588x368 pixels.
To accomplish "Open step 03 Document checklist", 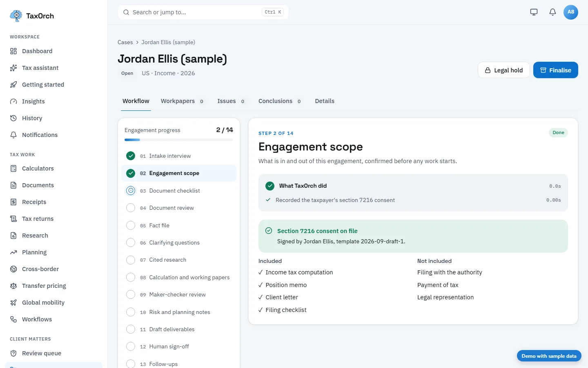I will point(179,191).
